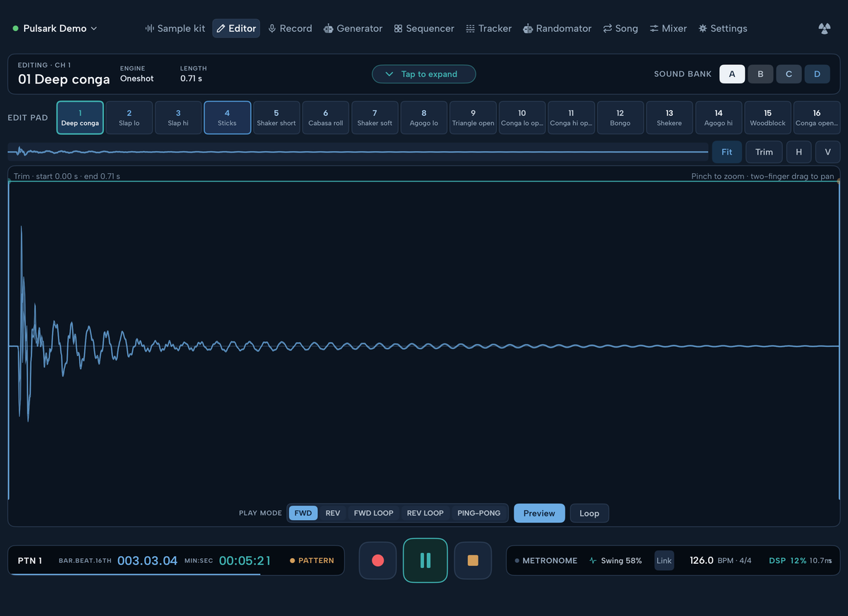Image resolution: width=848 pixels, height=616 pixels.
Task: Go to the Sequencer tab
Action: (424, 28)
